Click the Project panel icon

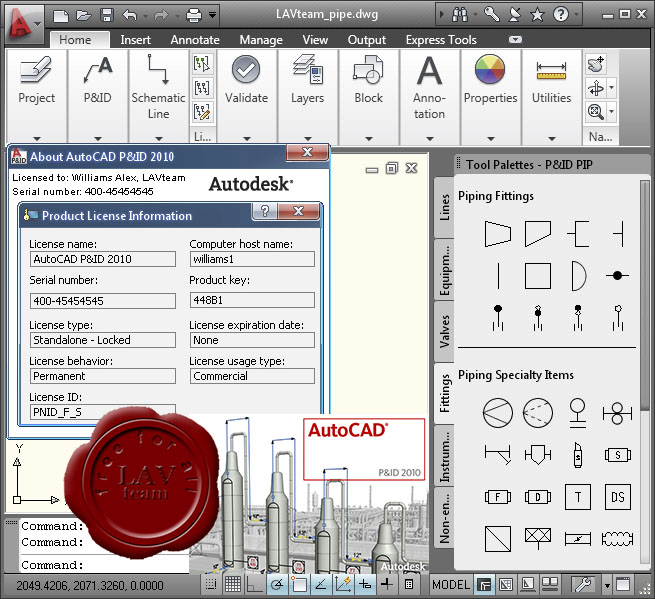coord(36,69)
